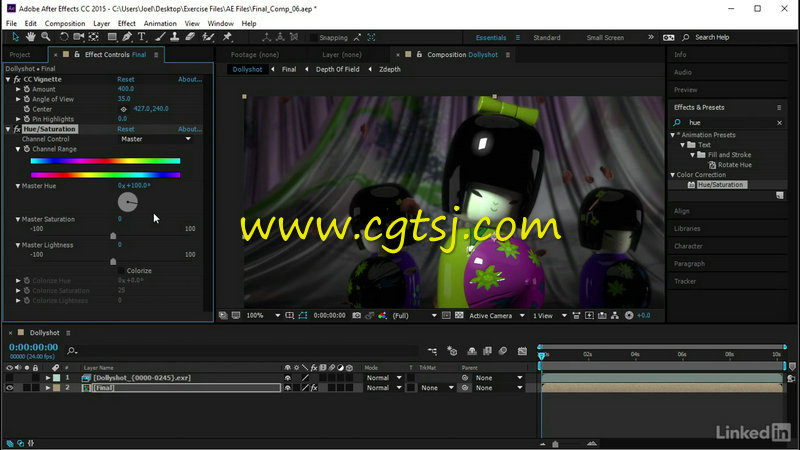Click the timeline current time display
The width and height of the screenshot is (800, 450).
coord(33,347)
